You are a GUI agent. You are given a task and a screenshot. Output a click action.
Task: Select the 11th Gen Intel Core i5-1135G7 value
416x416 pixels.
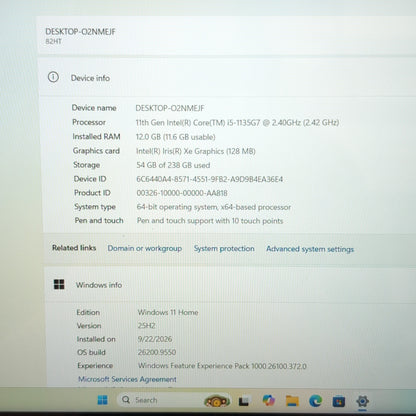tap(237, 123)
